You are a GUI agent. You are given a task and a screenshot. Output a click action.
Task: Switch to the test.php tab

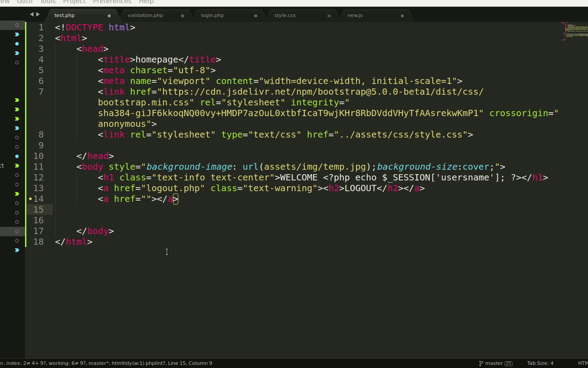(64, 15)
